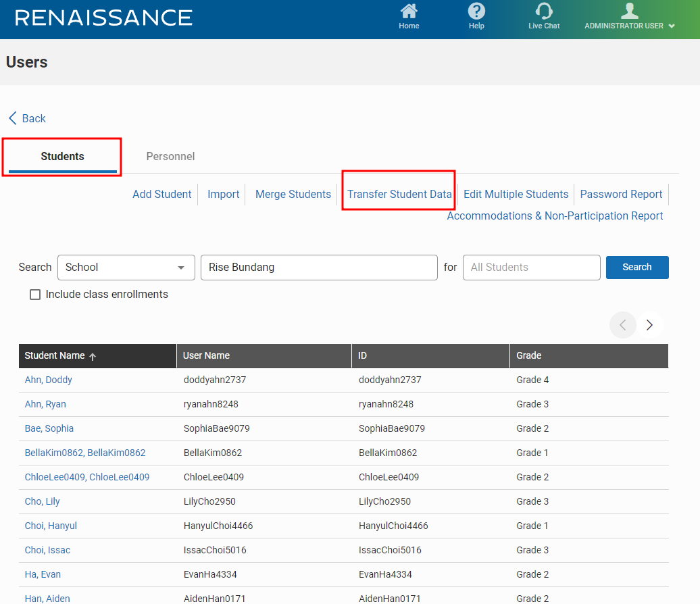
Task: Enable Include class enrollments checkbox
Action: (x=35, y=295)
